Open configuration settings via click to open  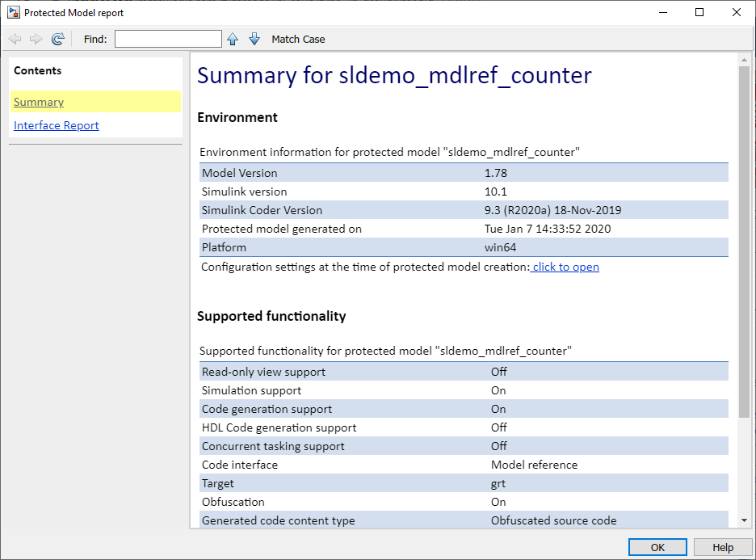(x=565, y=267)
